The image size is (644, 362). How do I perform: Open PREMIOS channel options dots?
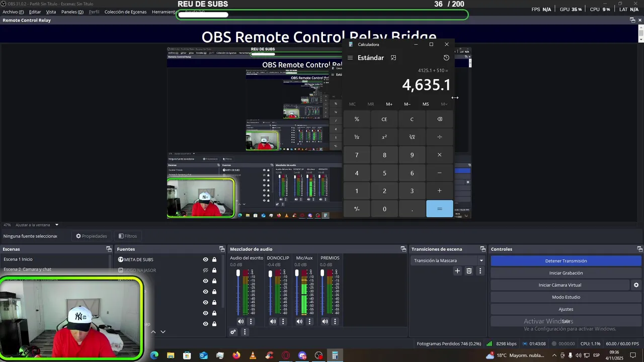click(x=335, y=321)
